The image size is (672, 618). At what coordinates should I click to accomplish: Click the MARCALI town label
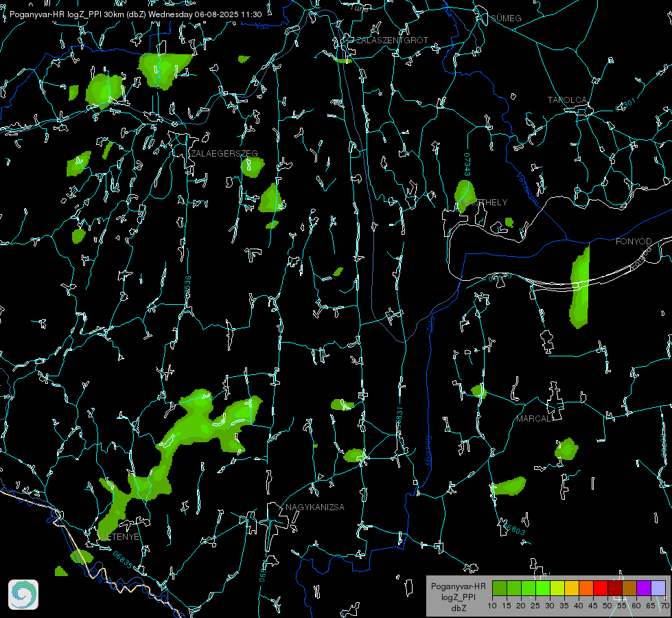pos(535,419)
